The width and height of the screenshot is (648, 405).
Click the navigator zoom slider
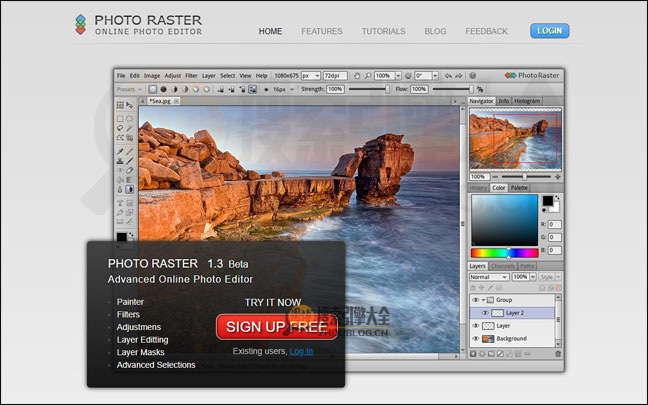click(x=524, y=177)
